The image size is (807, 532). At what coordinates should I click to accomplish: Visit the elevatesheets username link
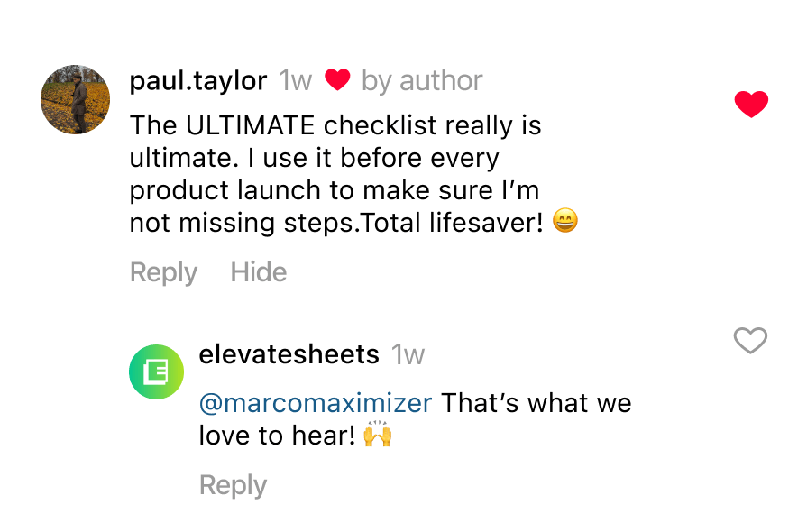(x=289, y=354)
